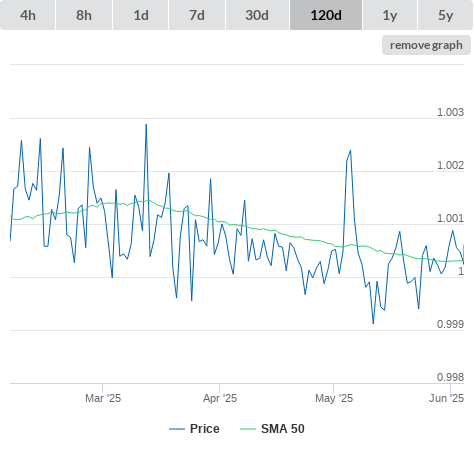Screen dimensions: 474x455
Task: Click the 0.999 y-axis label
Action: coord(450,324)
